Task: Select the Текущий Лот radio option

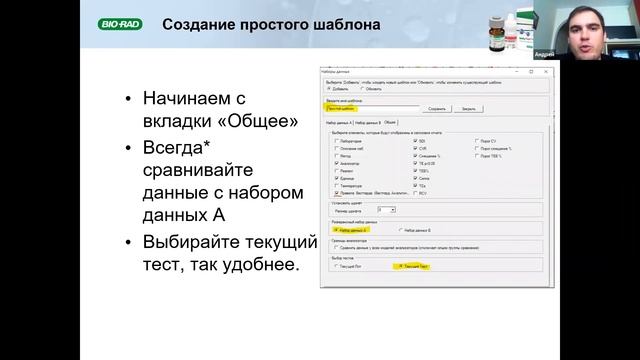Action: (x=337, y=266)
